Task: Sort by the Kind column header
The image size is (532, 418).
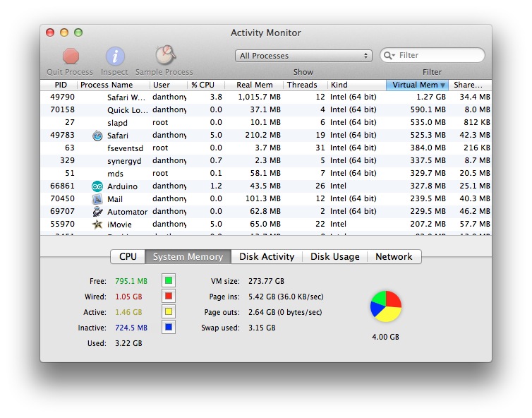Action: (356, 85)
